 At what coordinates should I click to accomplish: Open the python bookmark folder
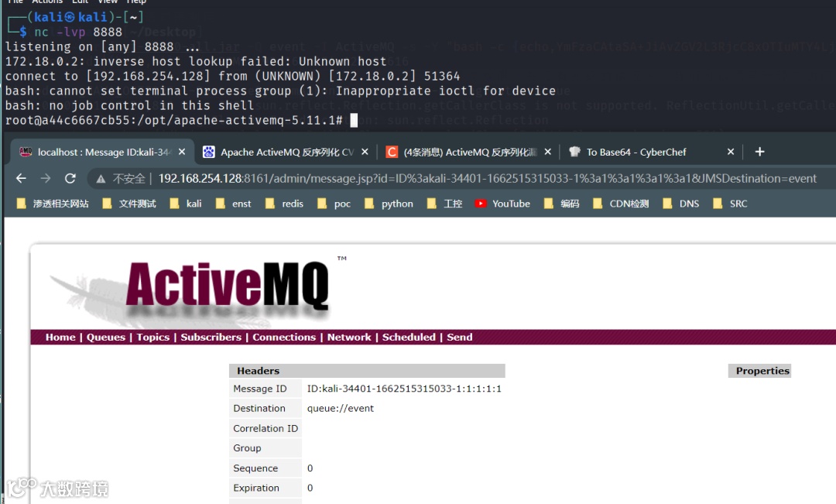click(389, 204)
